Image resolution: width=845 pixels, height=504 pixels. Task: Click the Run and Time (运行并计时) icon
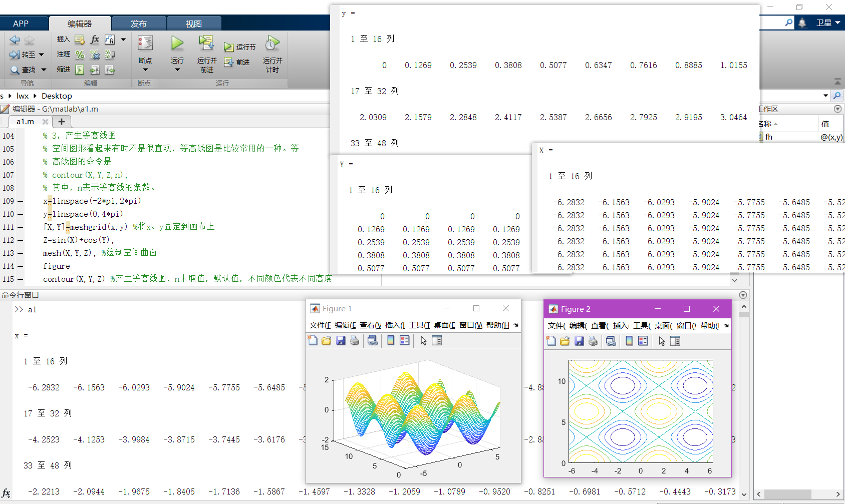272,43
